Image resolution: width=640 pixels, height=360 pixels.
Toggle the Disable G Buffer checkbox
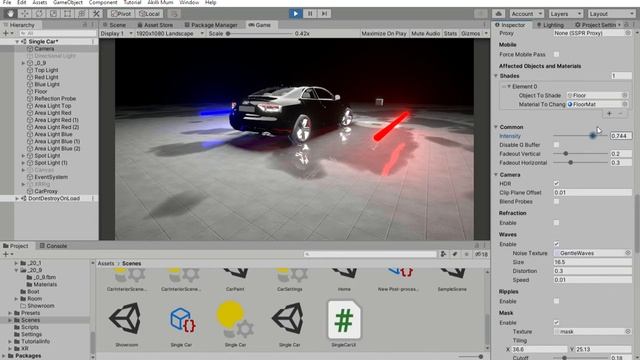556,145
